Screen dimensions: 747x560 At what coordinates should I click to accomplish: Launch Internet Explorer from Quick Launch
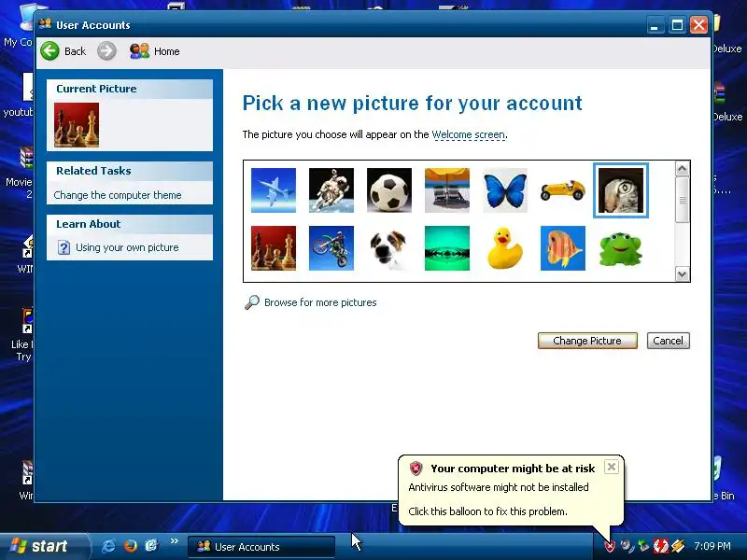tap(108, 546)
